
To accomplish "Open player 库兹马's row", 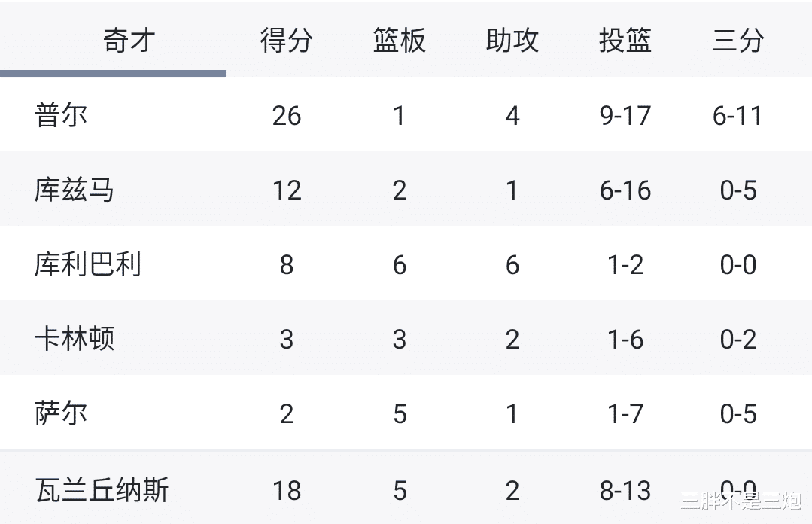I will 406,189.
